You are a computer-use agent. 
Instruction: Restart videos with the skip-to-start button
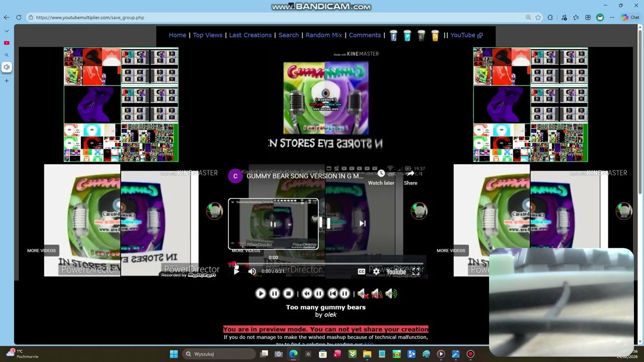coord(333,294)
